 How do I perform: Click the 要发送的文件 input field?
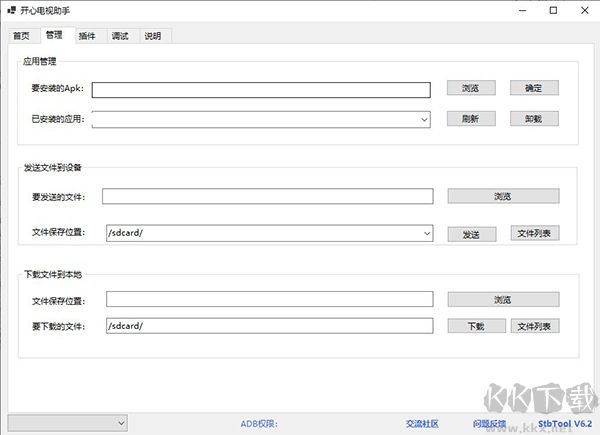tap(268, 197)
